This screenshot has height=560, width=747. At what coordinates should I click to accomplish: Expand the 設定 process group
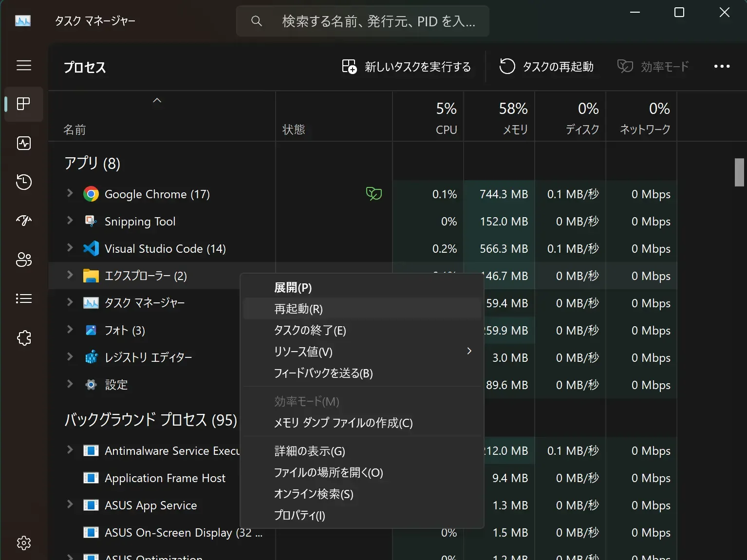(70, 384)
